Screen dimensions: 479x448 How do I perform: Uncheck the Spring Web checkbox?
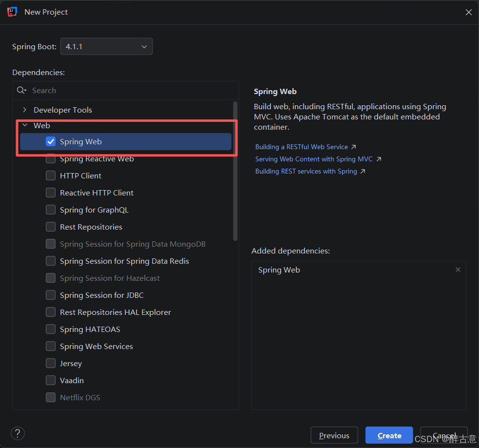point(51,141)
